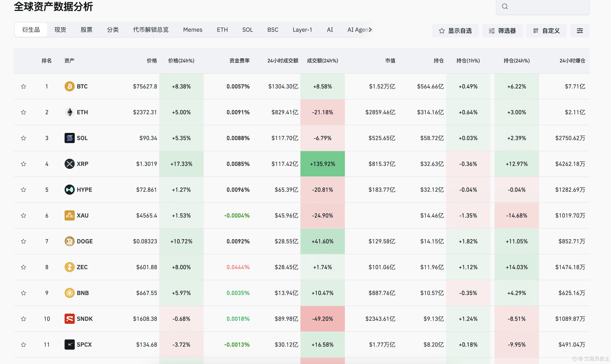Expand more category tabs with chevron

370,30
